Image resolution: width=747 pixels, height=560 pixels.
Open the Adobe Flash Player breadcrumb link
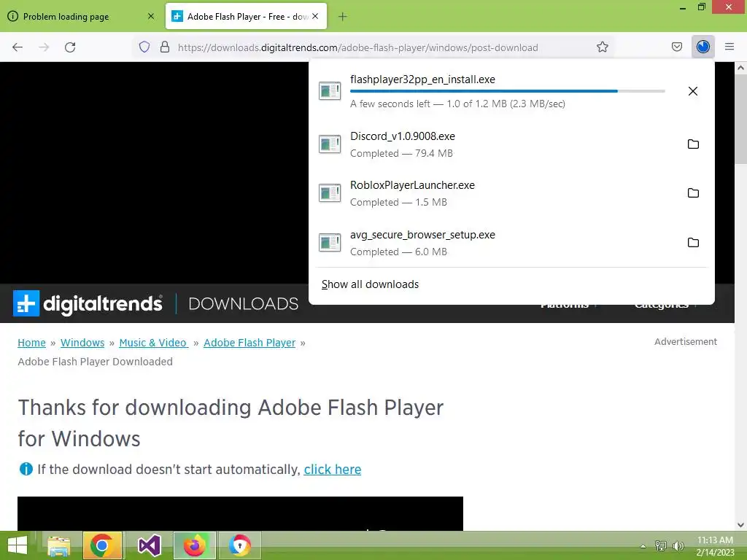[x=249, y=343]
